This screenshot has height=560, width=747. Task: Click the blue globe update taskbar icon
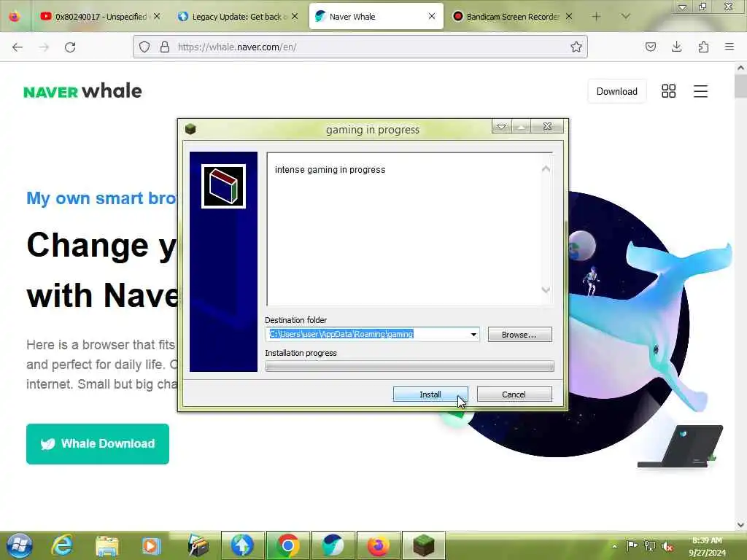[x=242, y=545]
